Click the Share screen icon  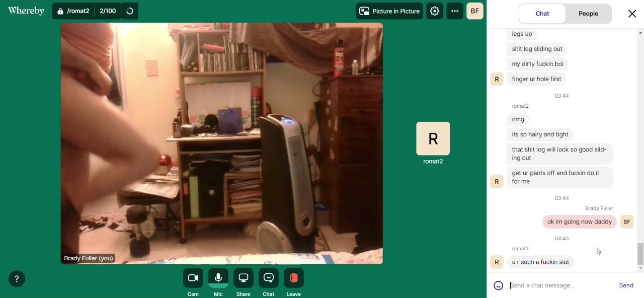point(244,278)
